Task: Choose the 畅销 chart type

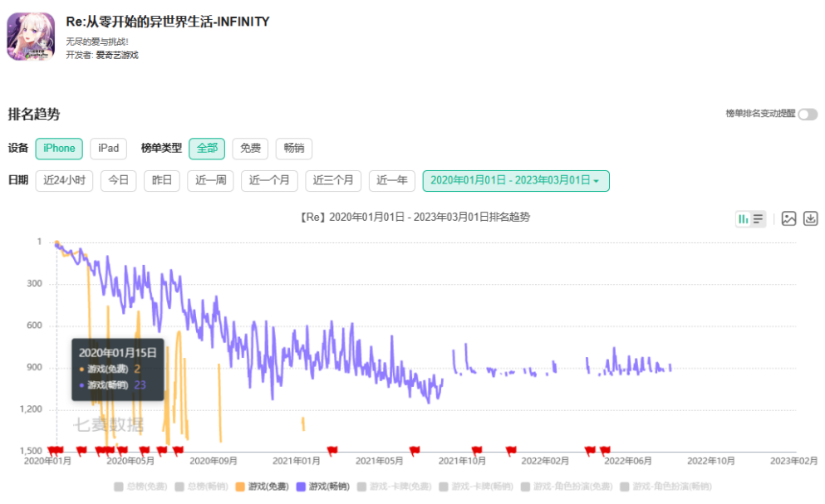Action: tap(294, 149)
